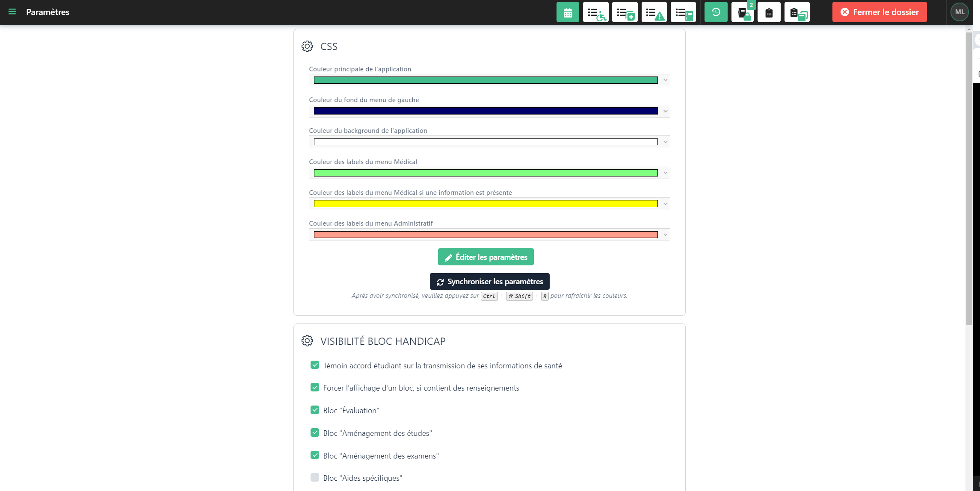Uncheck Bloc "Évaluation" checkbox

[x=315, y=410]
